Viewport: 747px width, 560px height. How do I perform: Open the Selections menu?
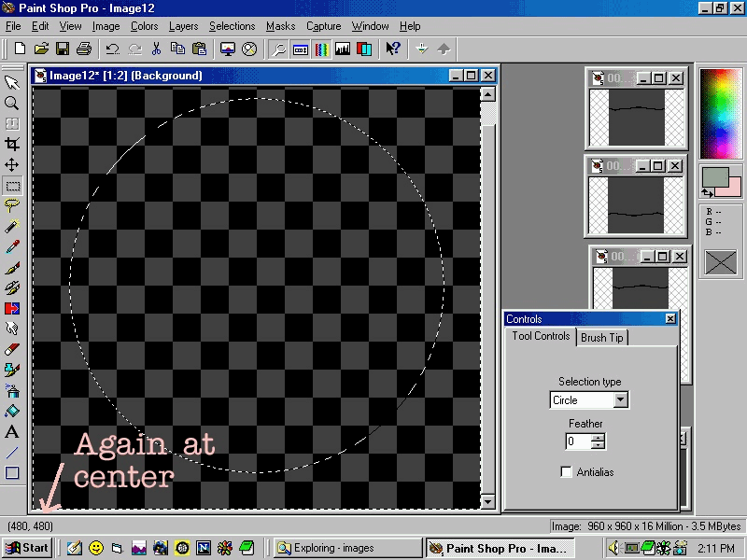[x=232, y=26]
